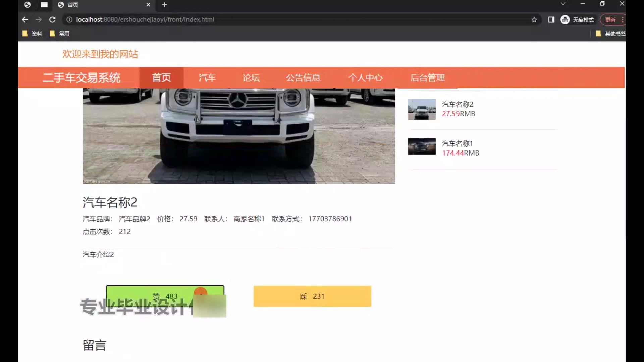Click the incognito mode profile icon
The width and height of the screenshot is (644, 362).
pos(565,20)
